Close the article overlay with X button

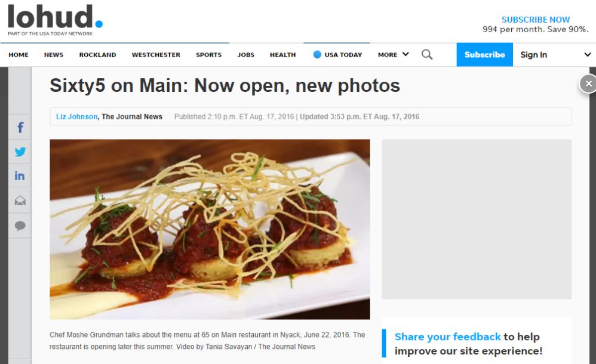pos(588,84)
